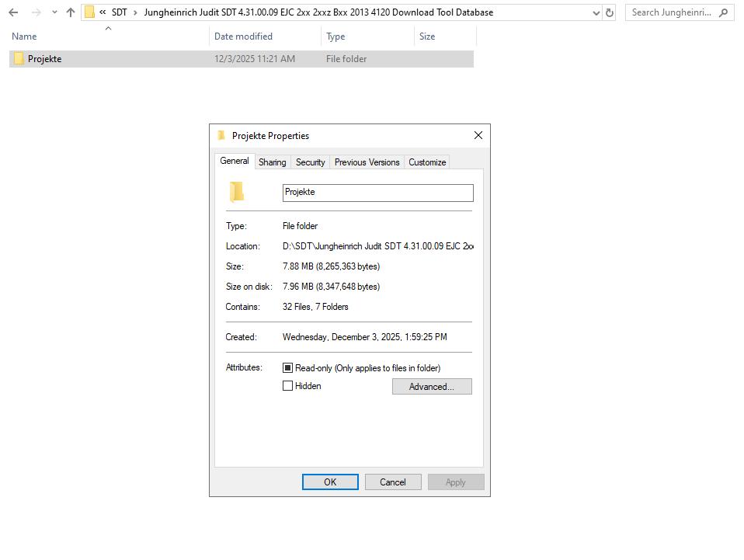
Task: Go up one folder level
Action: 71,12
